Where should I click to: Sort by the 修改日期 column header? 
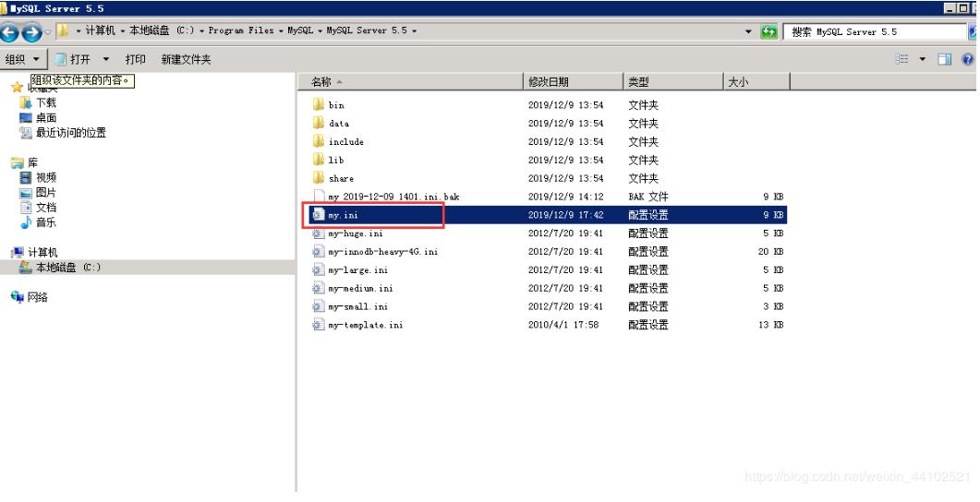click(573, 82)
